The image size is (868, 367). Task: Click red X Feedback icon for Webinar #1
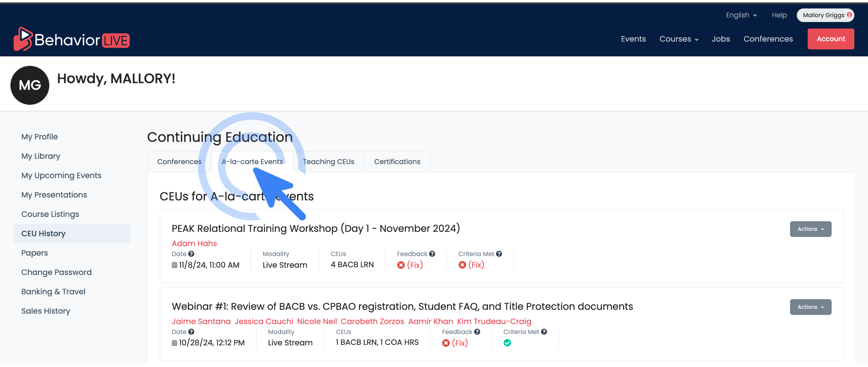pos(446,343)
